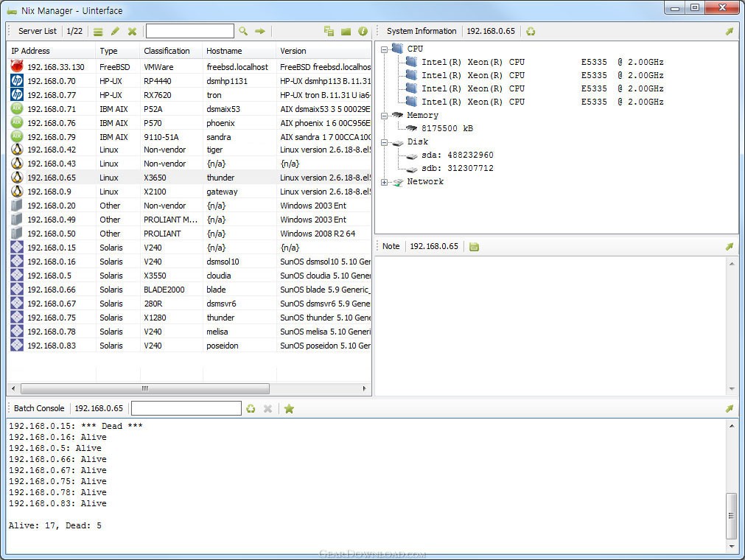The image size is (745, 560).
Task: Select the row with hostname gateway
Action: click(189, 192)
